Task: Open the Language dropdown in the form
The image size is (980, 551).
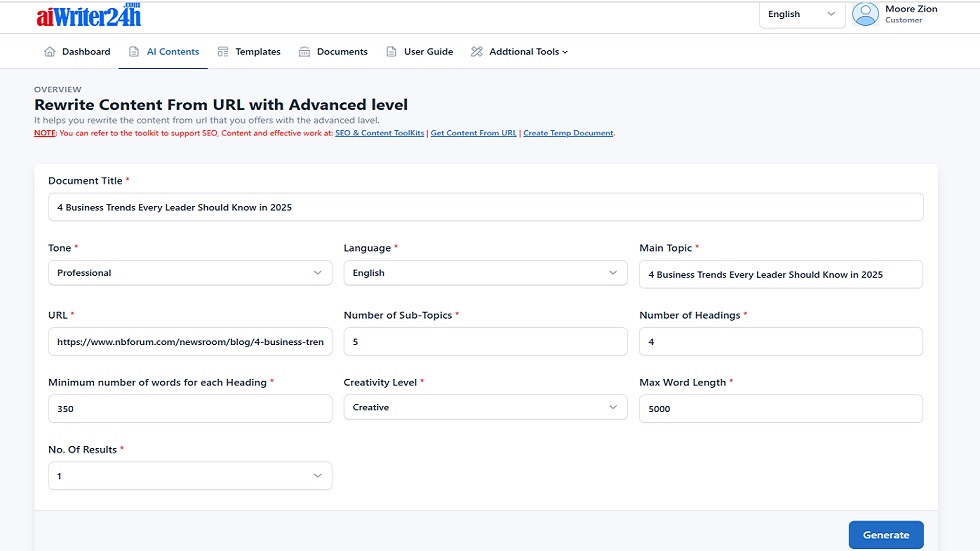Action: coord(485,273)
